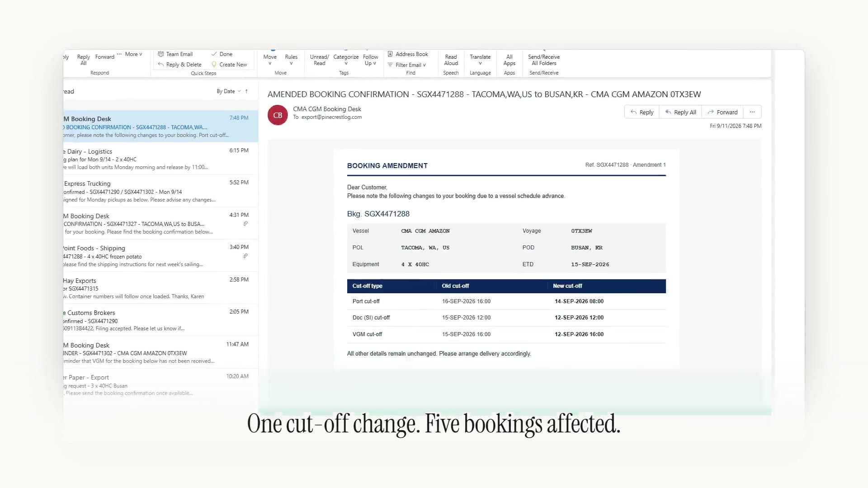Open the Move dropdown
The image size is (868, 488).
270,60
